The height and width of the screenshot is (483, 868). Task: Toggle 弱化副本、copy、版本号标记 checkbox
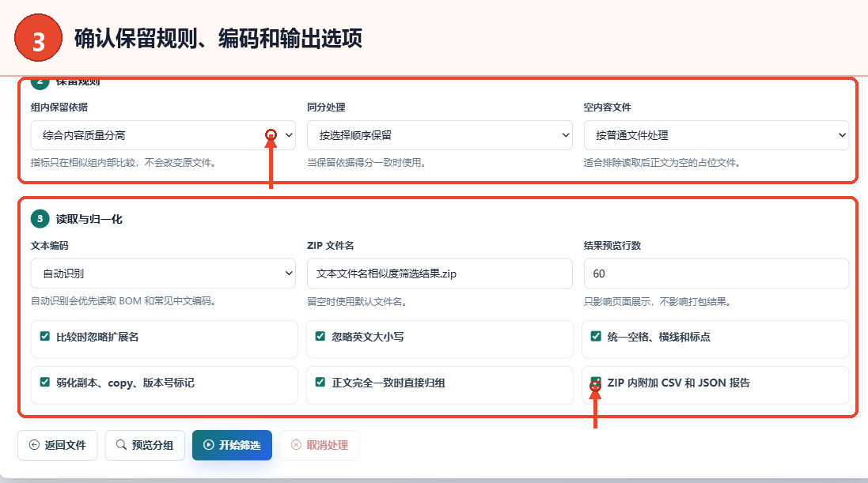pos(45,383)
